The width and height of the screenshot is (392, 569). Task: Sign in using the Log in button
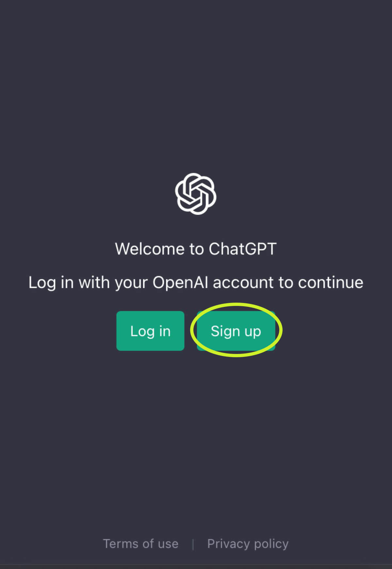(x=150, y=331)
